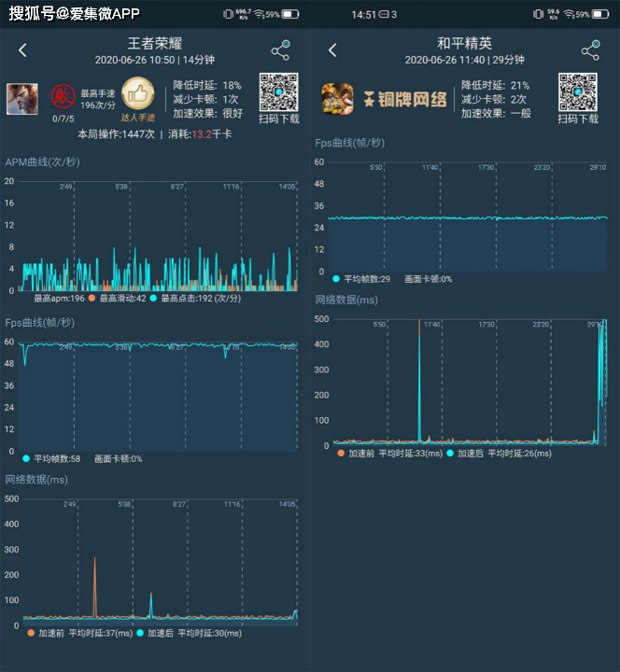Tap orange latency spike in 王者荣耀 network chart
Image resolution: width=620 pixels, height=672 pixels.
click(x=94, y=587)
